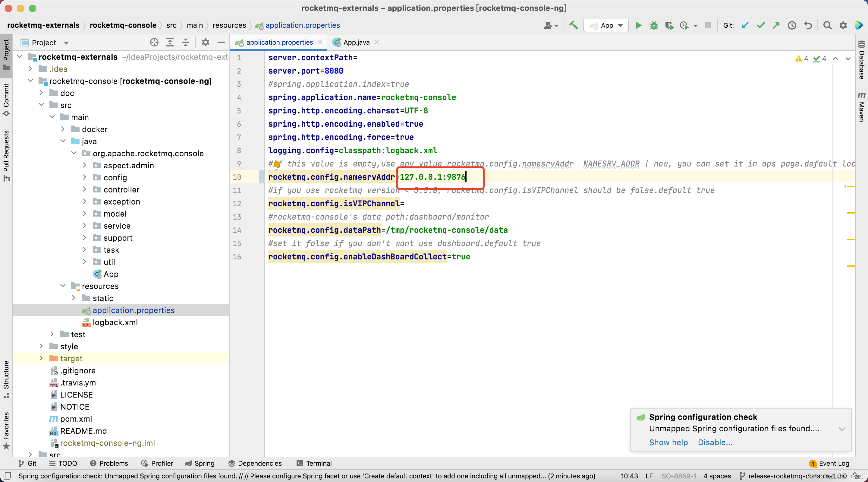The image size is (868, 482).
Task: Click the Git update project arrow
Action: pyautogui.click(x=745, y=25)
